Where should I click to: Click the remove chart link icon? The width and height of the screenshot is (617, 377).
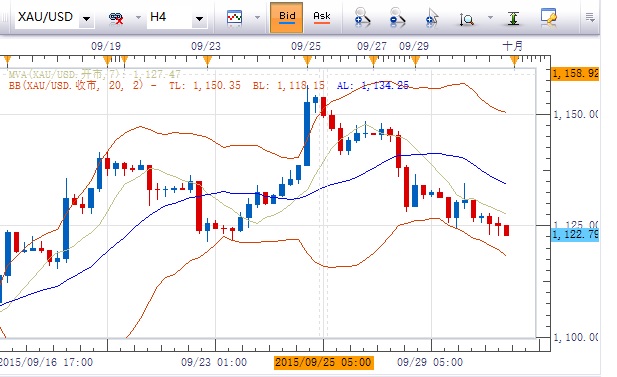(116, 18)
